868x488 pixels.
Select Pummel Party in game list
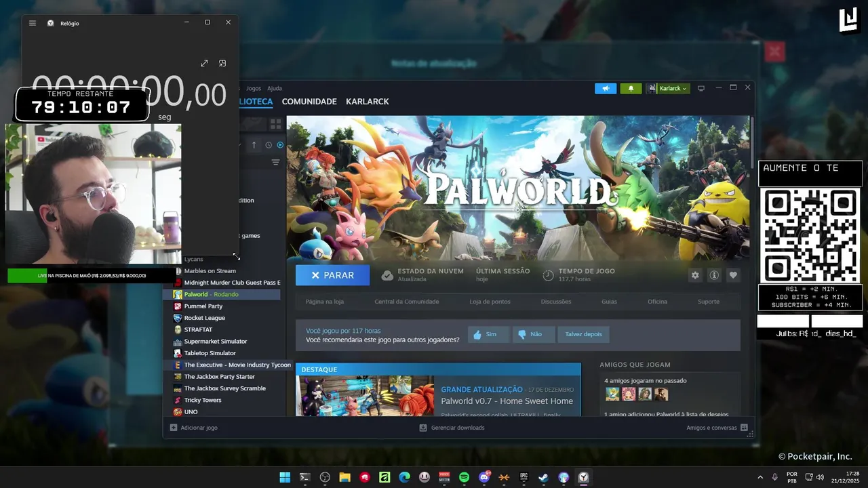tap(203, 306)
